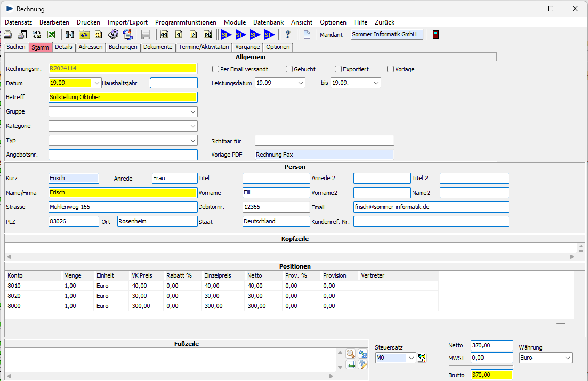Screen dimensions: 588x381
Task: Click the binoculars search icon
Action: (x=70, y=35)
